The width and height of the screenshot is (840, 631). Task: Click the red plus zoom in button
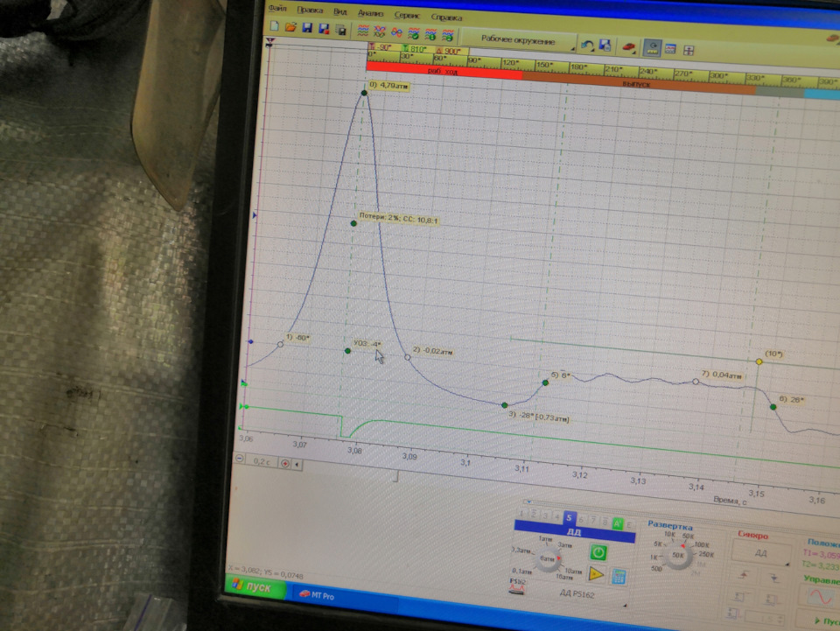tap(285, 464)
